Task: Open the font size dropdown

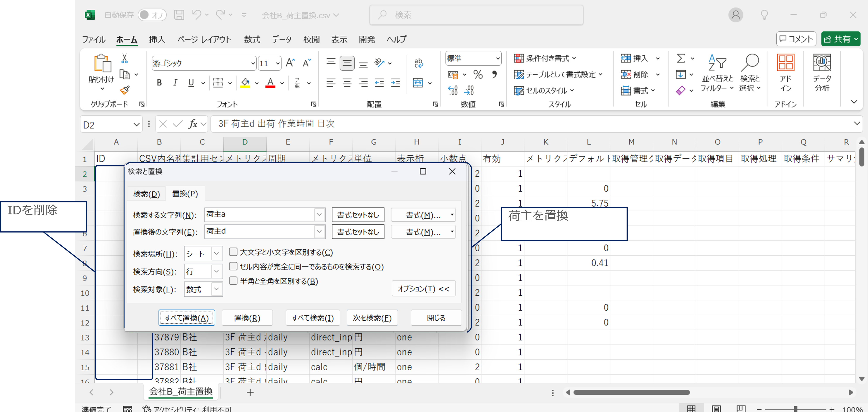Action: click(x=278, y=63)
